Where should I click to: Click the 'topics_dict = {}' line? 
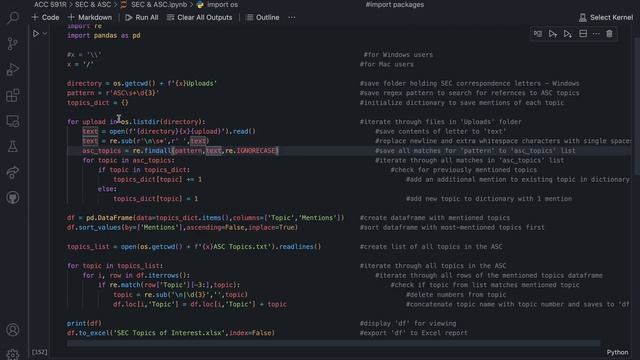(x=98, y=102)
